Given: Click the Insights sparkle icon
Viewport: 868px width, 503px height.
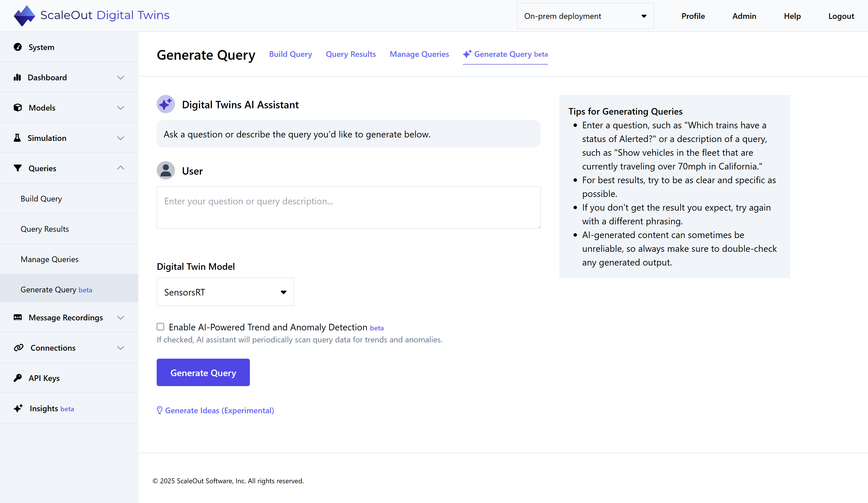Looking at the screenshot, I should (x=18, y=408).
